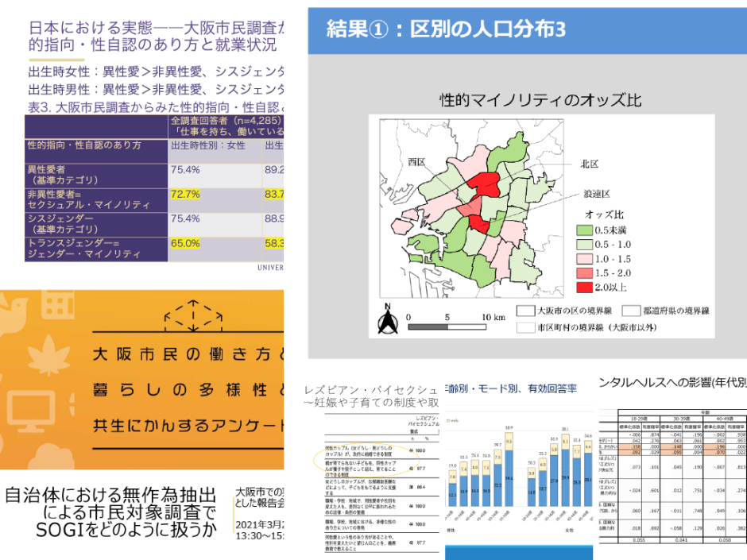Screen dimensions: 747x560
Task: Click the dove icon on the orange banner
Action: coord(13,315)
